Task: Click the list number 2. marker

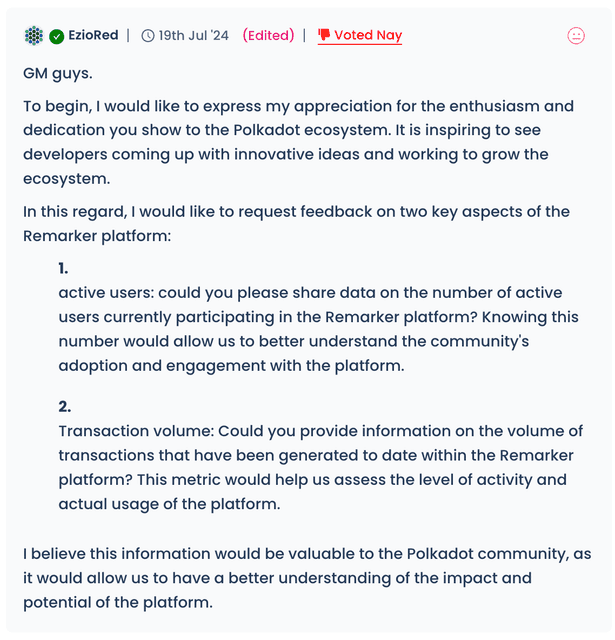Action: point(65,407)
